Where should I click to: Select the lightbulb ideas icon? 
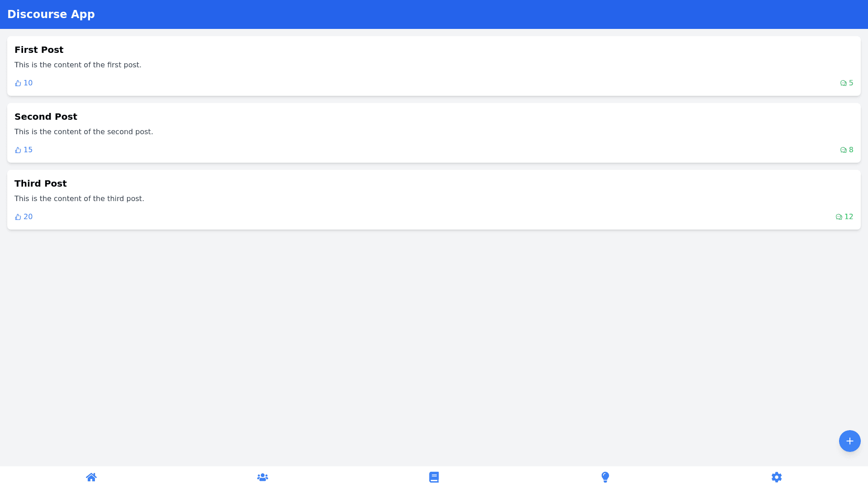[605, 477]
